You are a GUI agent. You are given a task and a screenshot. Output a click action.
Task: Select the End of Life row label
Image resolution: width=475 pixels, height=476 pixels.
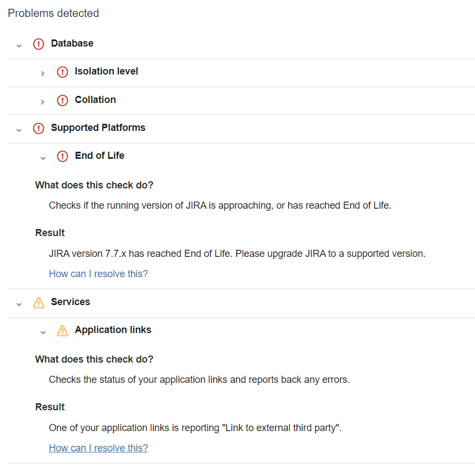[x=100, y=156]
